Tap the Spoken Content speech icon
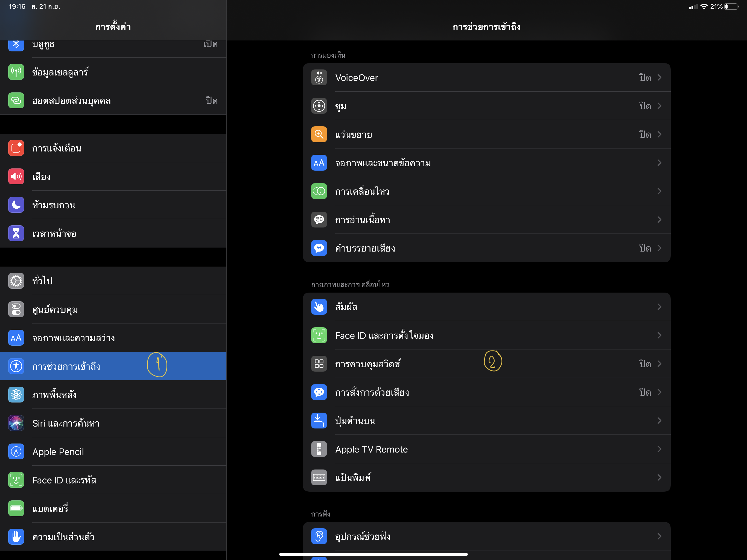The height and width of the screenshot is (560, 747). click(x=319, y=220)
